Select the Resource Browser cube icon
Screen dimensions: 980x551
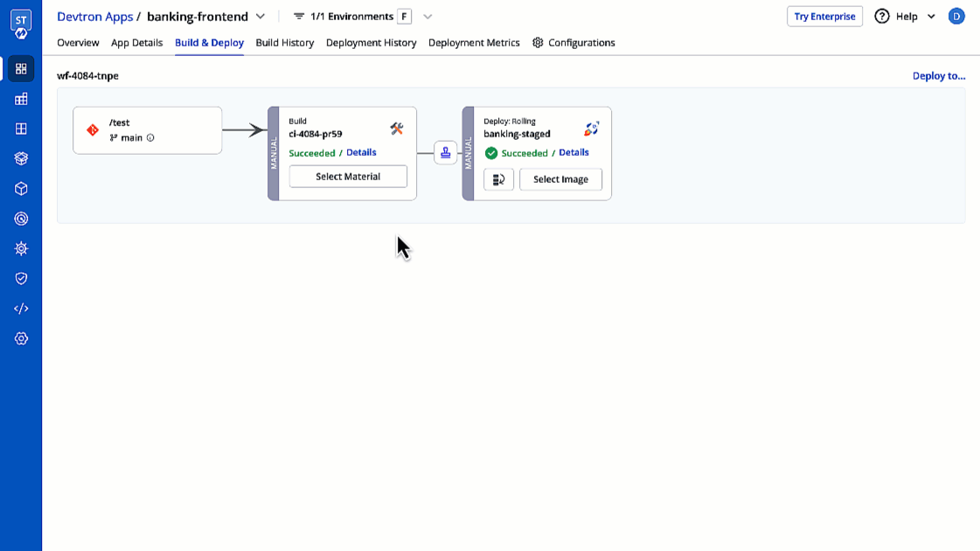tap(20, 188)
